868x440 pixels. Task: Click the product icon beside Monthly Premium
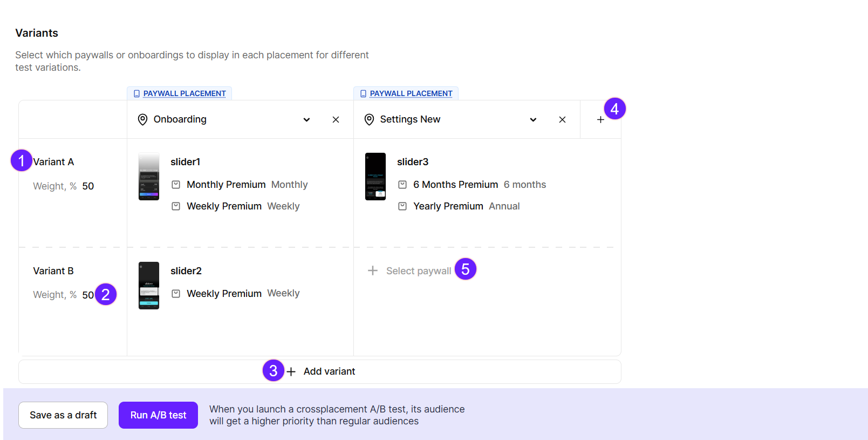pos(176,185)
